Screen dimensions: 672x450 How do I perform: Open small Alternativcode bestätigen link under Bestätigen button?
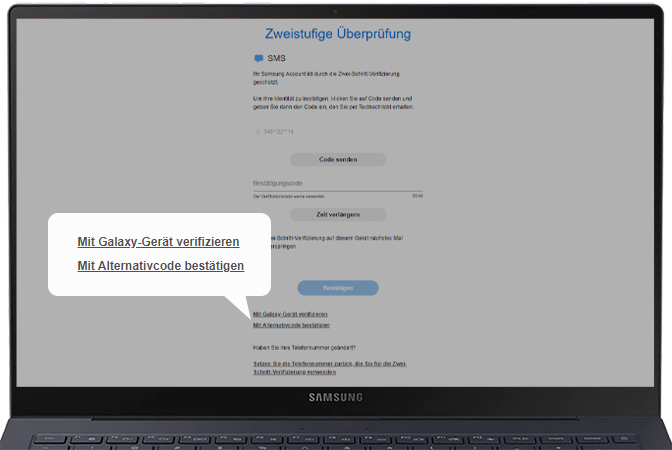[x=291, y=325]
